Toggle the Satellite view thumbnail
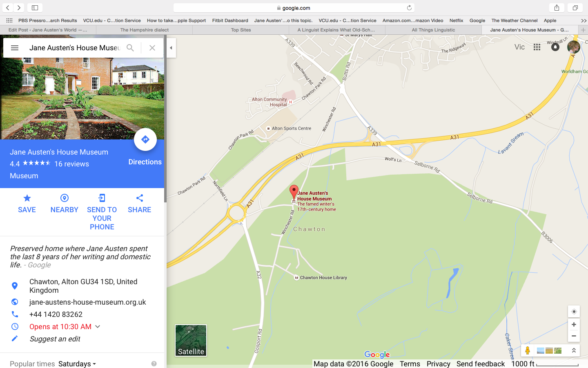588x368 pixels. pyautogui.click(x=191, y=340)
